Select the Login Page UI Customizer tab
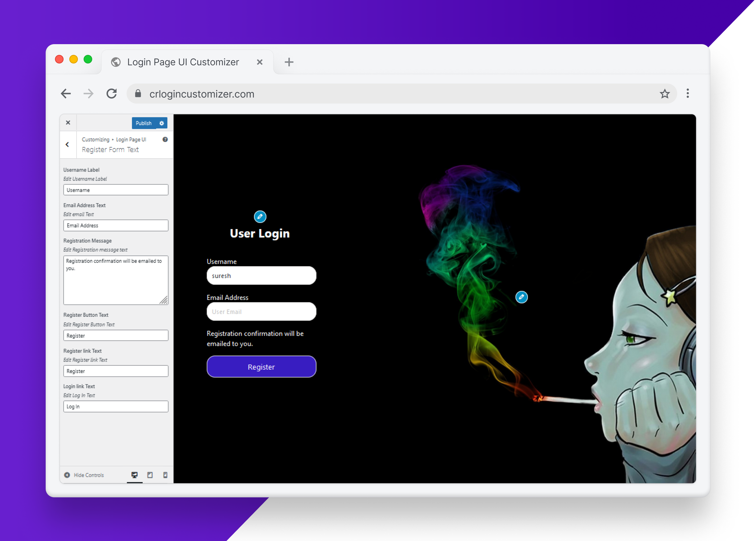Image resolution: width=756 pixels, height=541 pixels. coord(183,62)
